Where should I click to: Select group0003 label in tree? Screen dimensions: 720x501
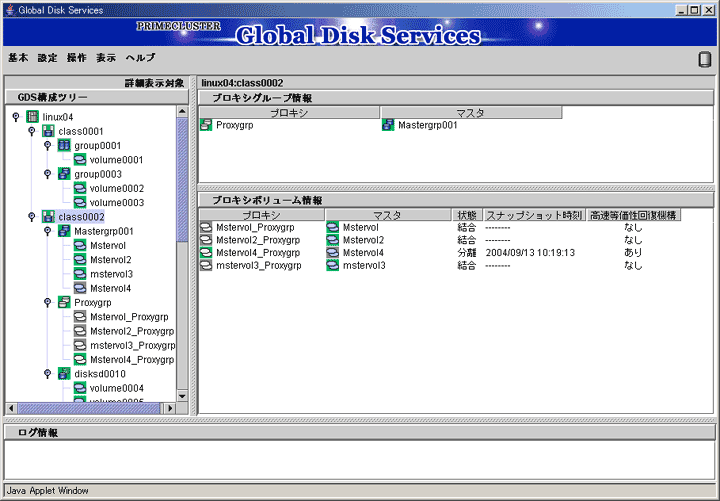98,174
